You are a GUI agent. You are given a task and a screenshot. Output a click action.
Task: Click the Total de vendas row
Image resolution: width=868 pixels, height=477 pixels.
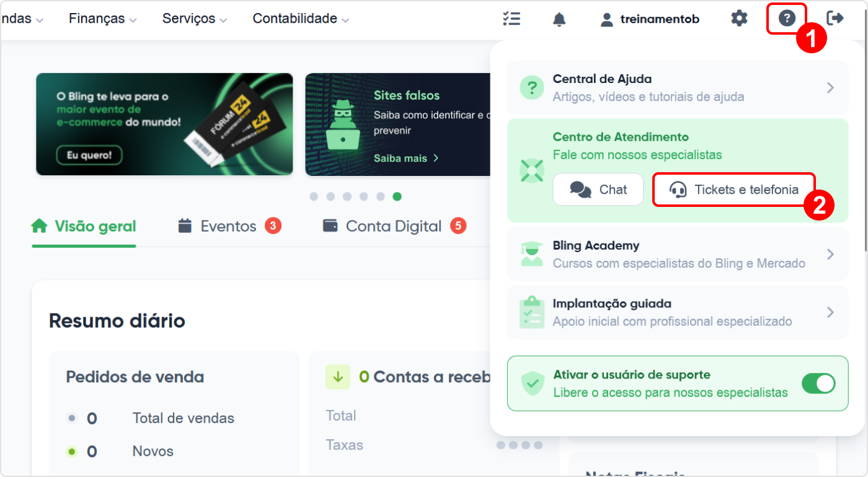151,418
